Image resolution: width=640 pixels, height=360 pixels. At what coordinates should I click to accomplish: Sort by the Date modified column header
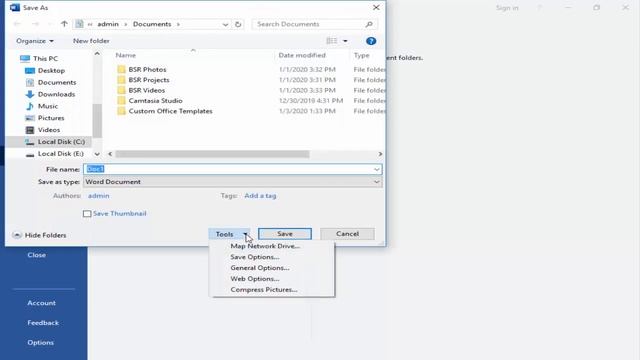click(x=302, y=55)
